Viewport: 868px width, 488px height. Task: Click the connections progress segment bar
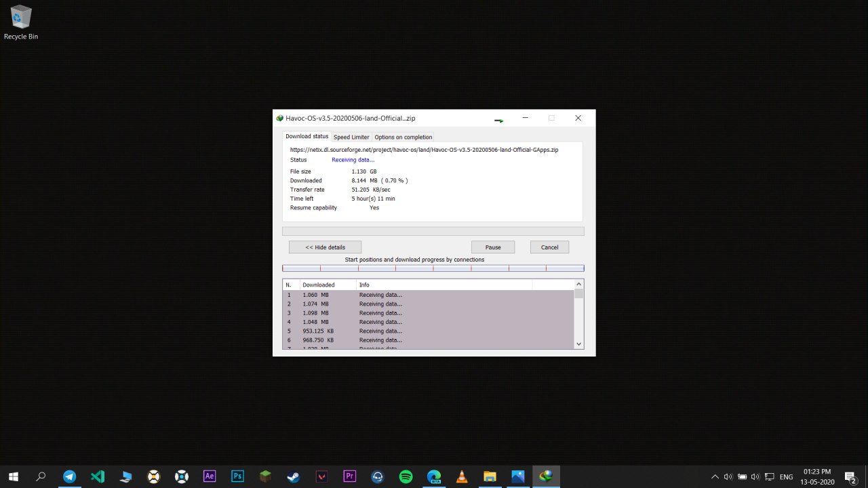tap(433, 268)
